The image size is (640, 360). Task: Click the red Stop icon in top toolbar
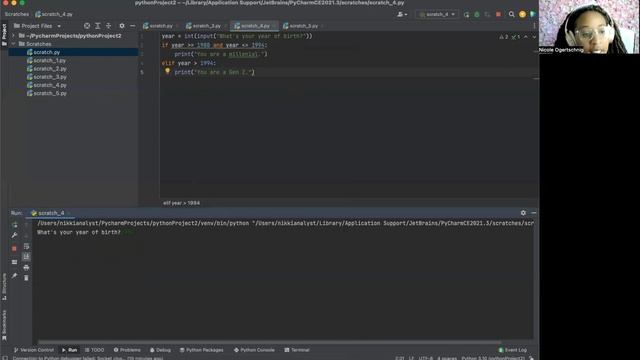tap(498, 14)
